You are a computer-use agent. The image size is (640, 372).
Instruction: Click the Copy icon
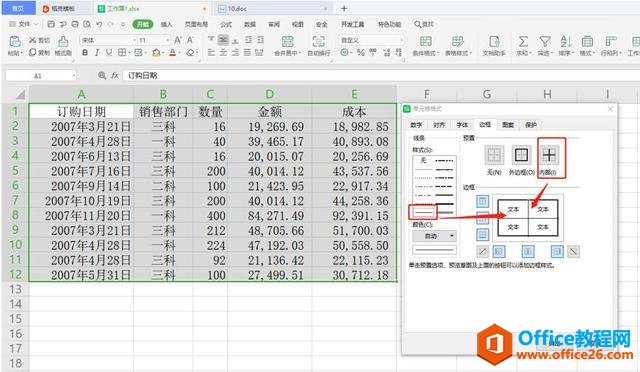pyautogui.click(x=33, y=52)
